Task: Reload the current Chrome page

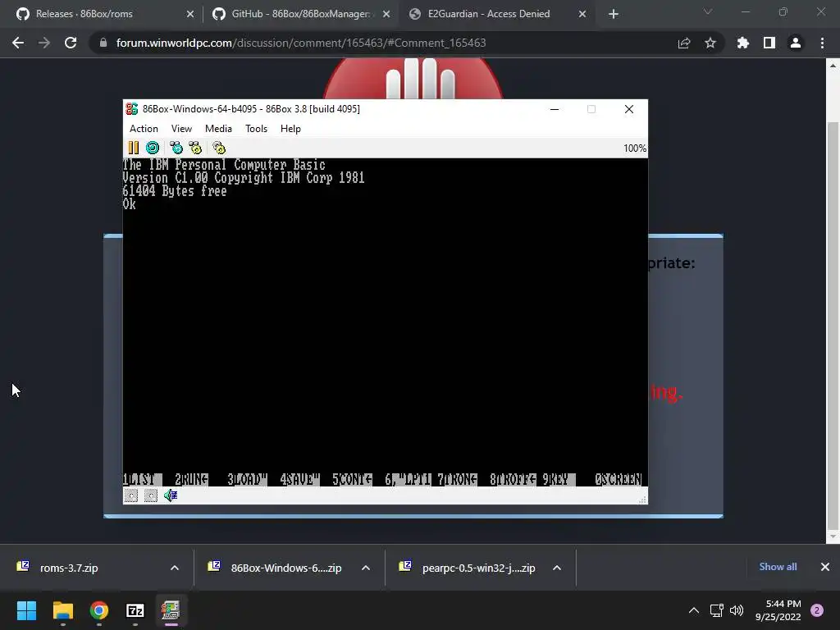Action: [71, 43]
